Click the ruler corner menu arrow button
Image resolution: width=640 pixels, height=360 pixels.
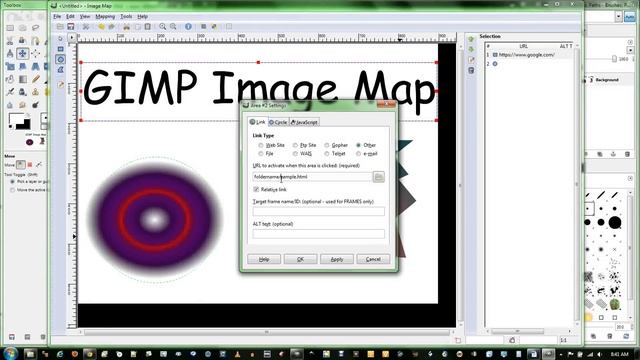pyautogui.click(x=72, y=38)
